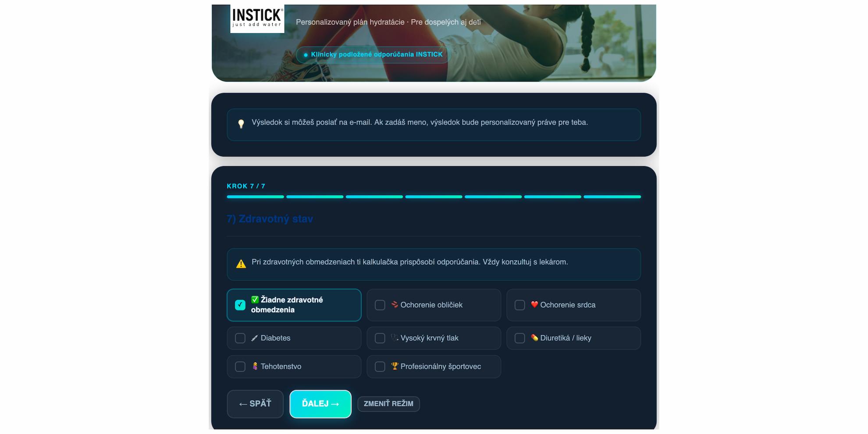
Task: Click the stethoscope icon for Vysoký krvný tlak
Action: tap(395, 338)
